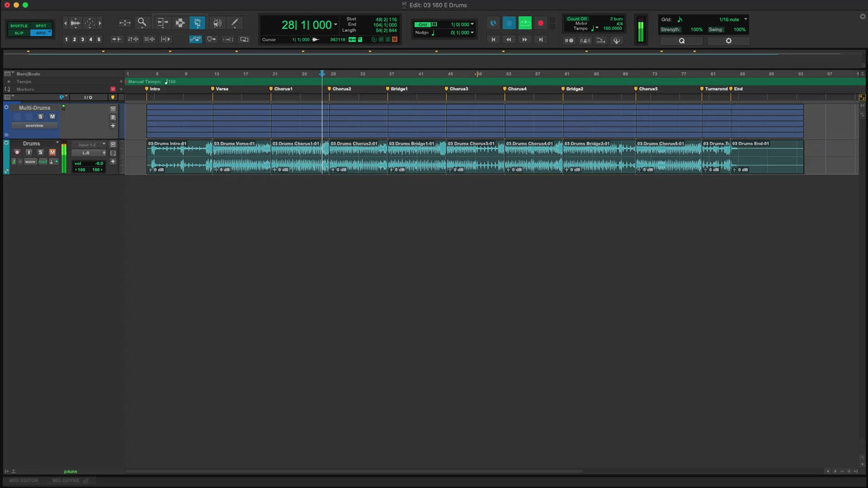Image resolution: width=868 pixels, height=488 pixels.
Task: Click the Chorus3 marker in timeline
Action: pyautogui.click(x=458, y=89)
